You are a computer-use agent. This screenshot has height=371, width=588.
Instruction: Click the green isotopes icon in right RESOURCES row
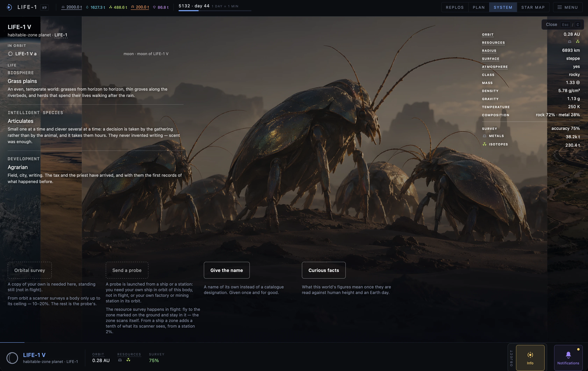click(578, 41)
